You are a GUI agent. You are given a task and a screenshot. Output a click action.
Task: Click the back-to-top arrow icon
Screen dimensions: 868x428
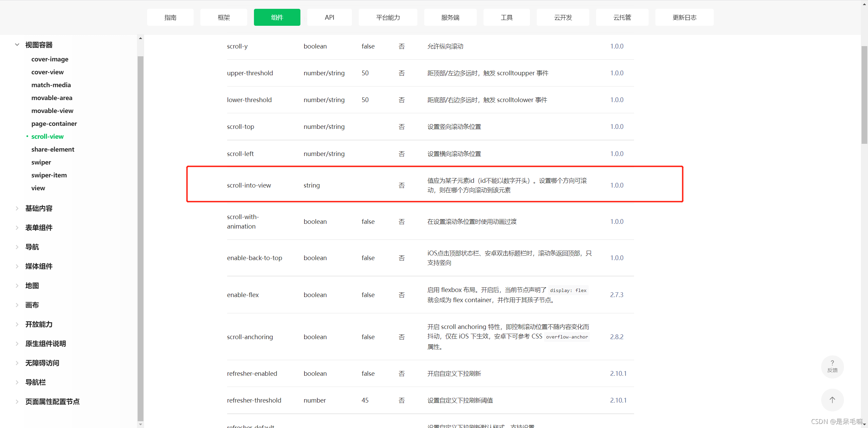[x=832, y=400]
